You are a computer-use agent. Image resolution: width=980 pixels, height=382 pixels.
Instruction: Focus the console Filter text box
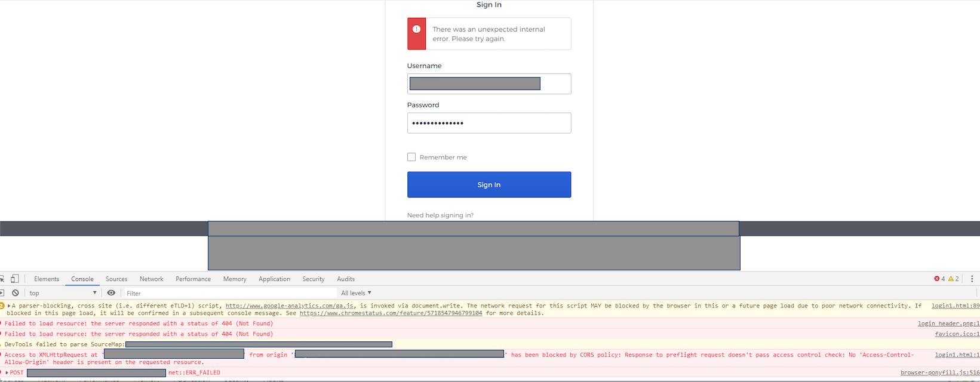coord(230,293)
